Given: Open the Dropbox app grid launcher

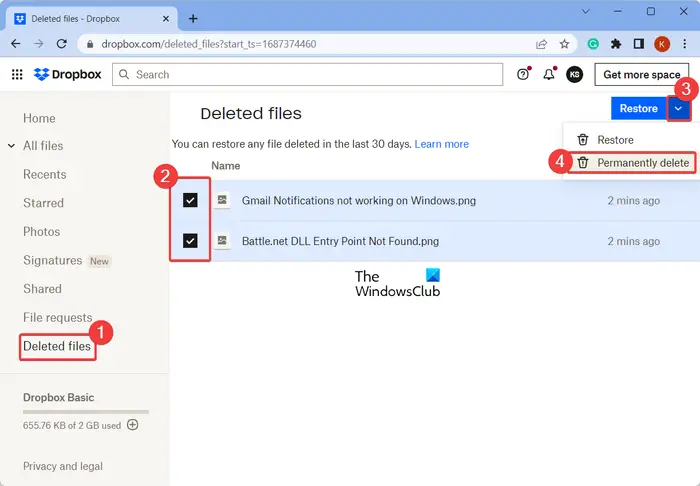Looking at the screenshot, I should 17,75.
